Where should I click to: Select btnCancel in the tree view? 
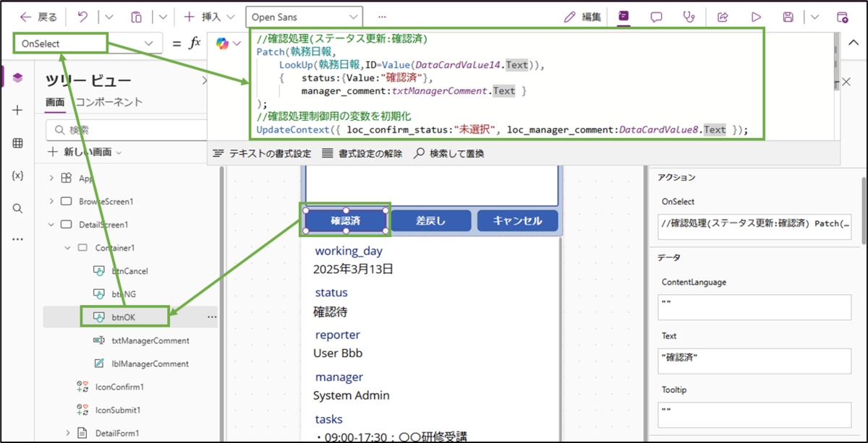[x=130, y=271]
